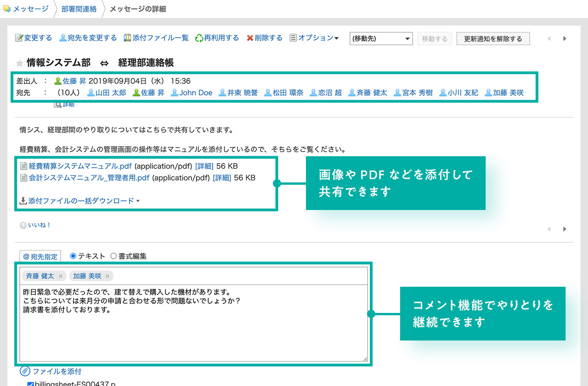The image size is (588, 386).
Task: Open 経費精算システムマニュアル.pdf
Action: click(81, 166)
